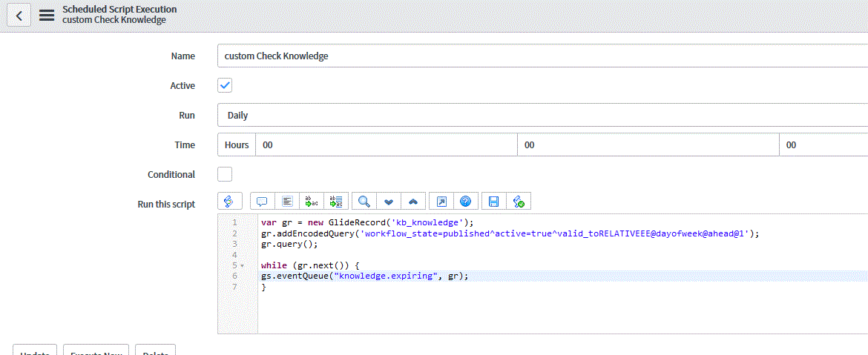Click the magnifier search icon
Image resolution: width=868 pixels, height=355 pixels.
click(364, 202)
